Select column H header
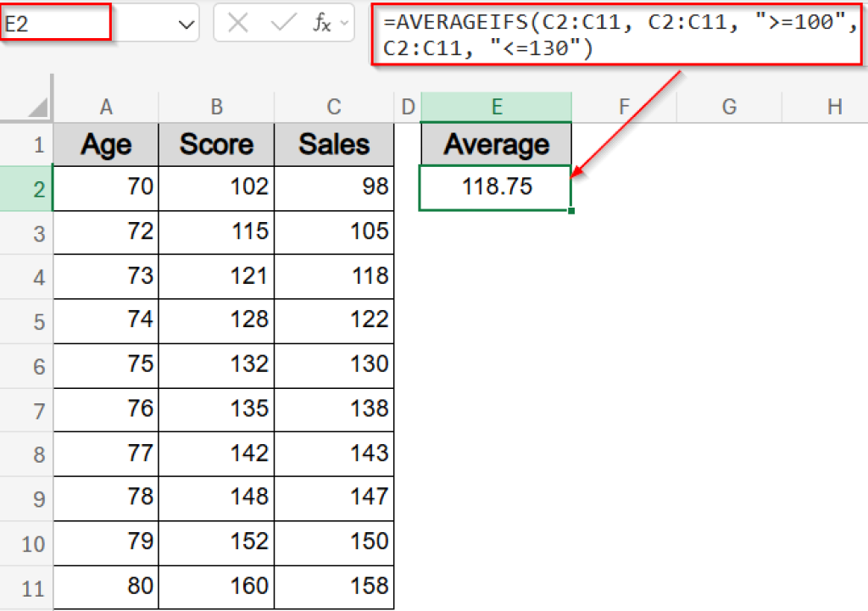 click(x=835, y=106)
